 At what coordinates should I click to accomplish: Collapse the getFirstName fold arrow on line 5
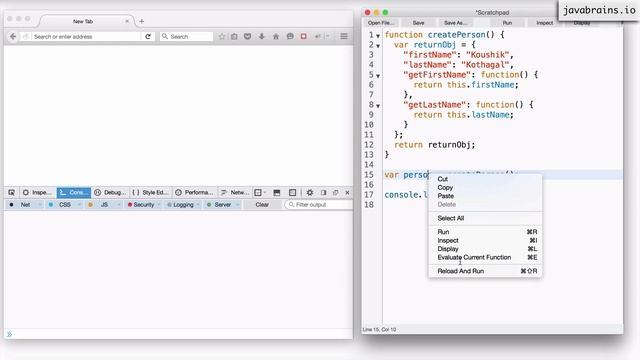(378, 76)
